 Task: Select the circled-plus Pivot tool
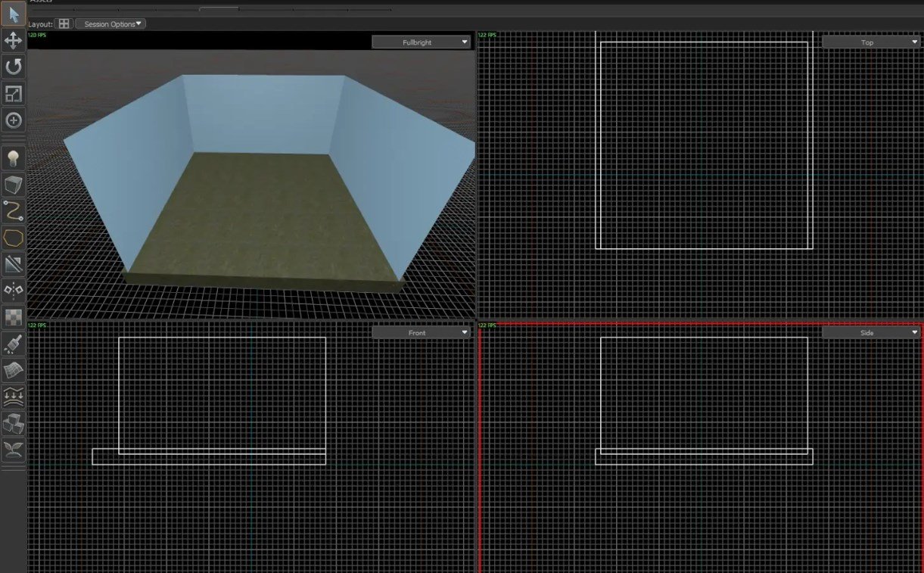[14, 120]
